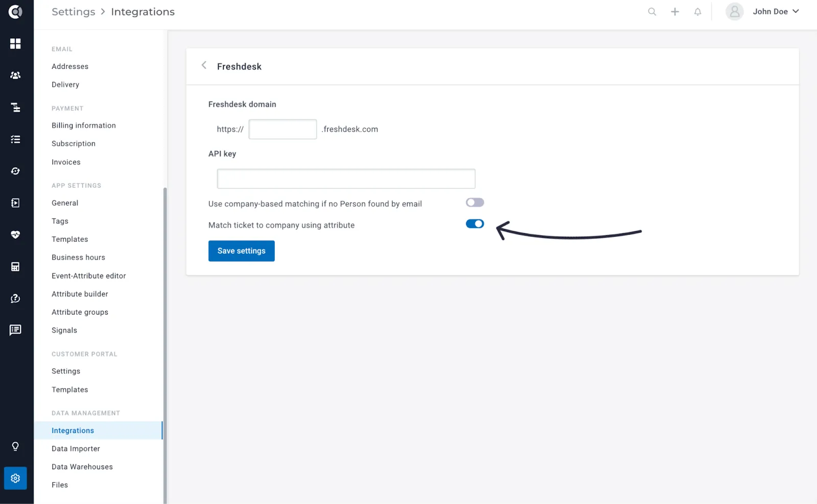Open search with the magnifier icon
Image resolution: width=817 pixels, height=504 pixels.
pos(652,12)
